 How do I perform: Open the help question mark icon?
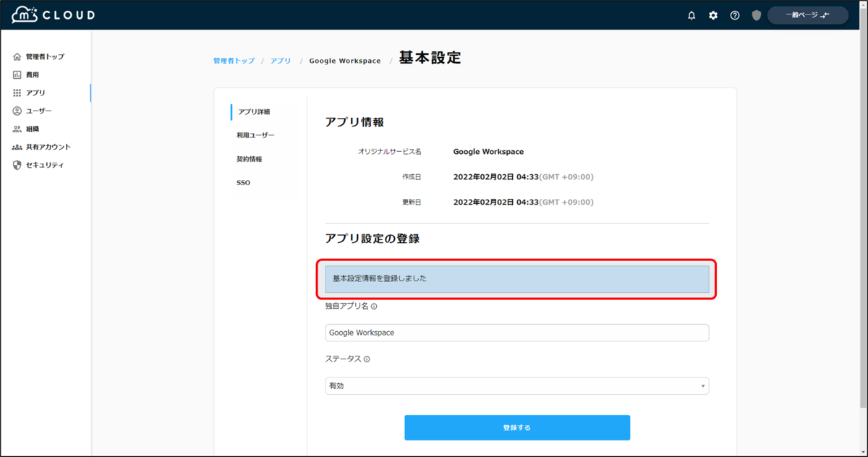tap(735, 15)
